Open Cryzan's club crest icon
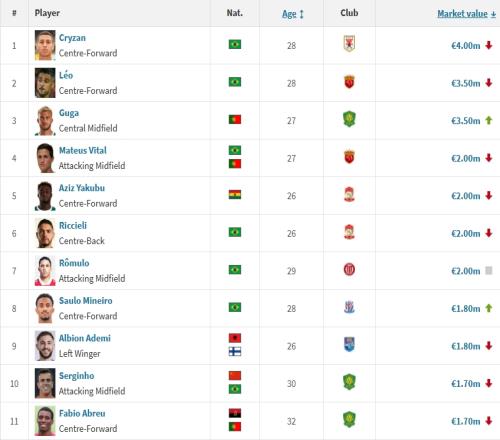This screenshot has height=440, width=500. coord(349,44)
